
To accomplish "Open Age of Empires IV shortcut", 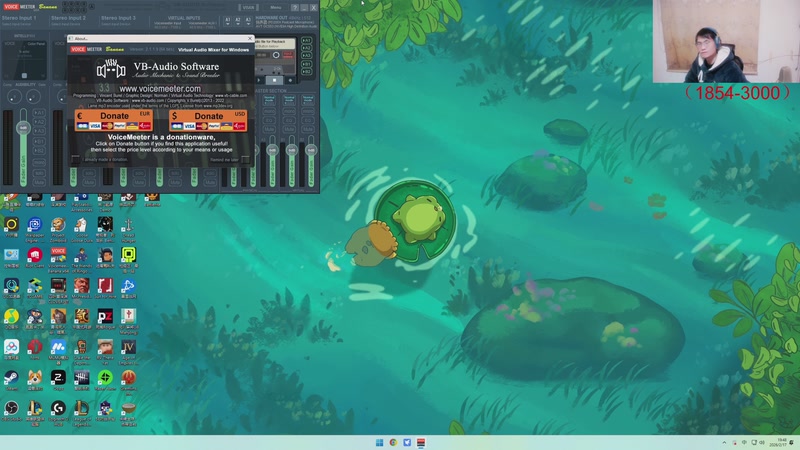I will click(x=128, y=351).
